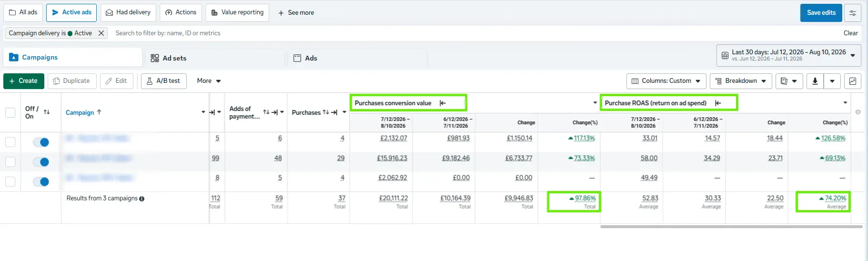Click Clear to reset filters

click(x=850, y=33)
